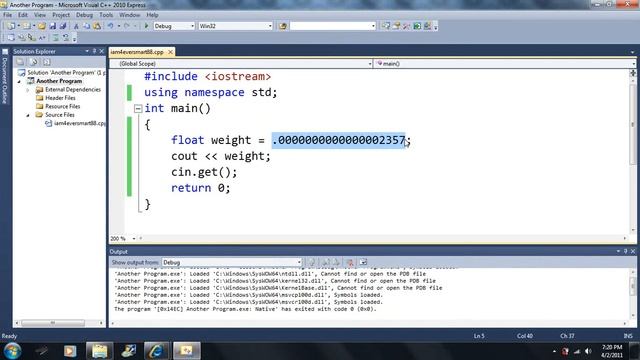The width and height of the screenshot is (640, 360).
Task: Click the Properties Window toolbar icon
Action: point(396,26)
